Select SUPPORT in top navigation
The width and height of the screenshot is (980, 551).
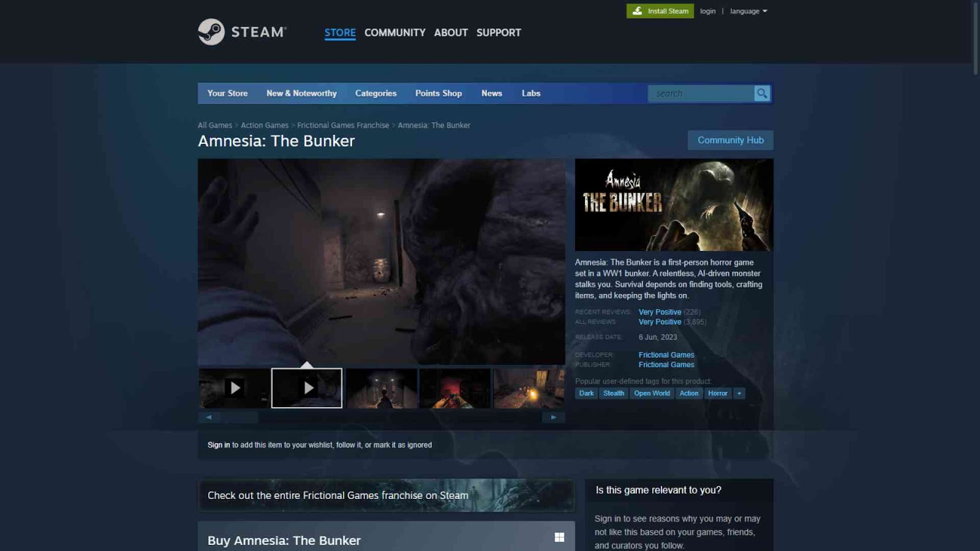pos(499,32)
